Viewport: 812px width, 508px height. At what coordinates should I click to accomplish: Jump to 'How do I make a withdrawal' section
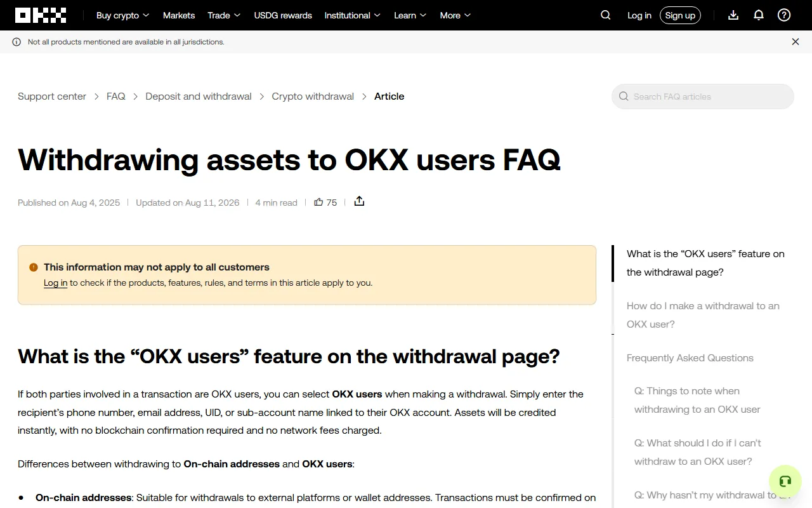(x=703, y=315)
